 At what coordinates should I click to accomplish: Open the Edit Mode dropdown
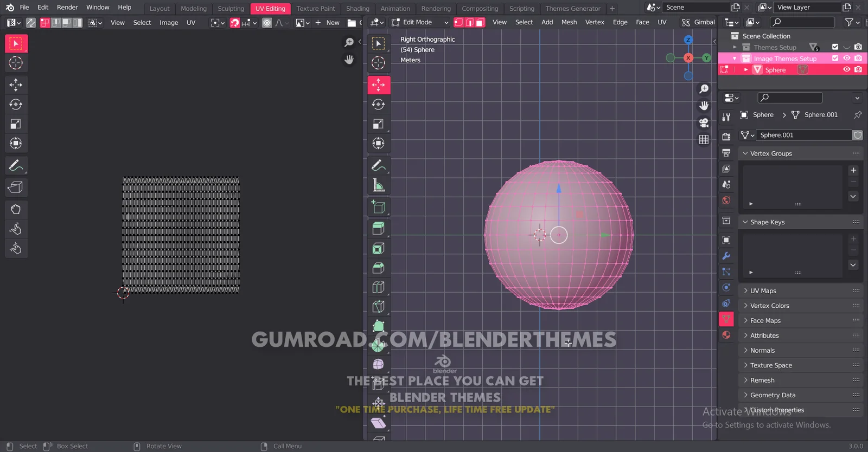click(420, 22)
